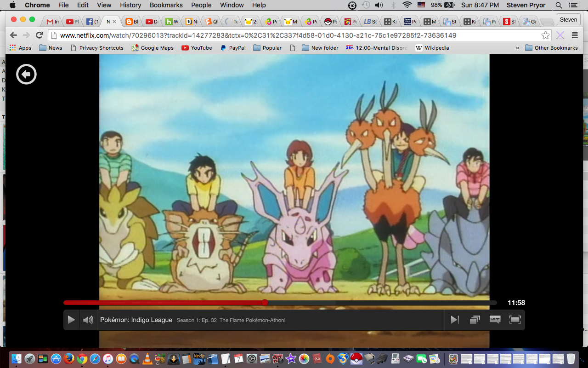588x368 pixels.
Task: Open the Chrome hamburger menu
Action: (575, 35)
